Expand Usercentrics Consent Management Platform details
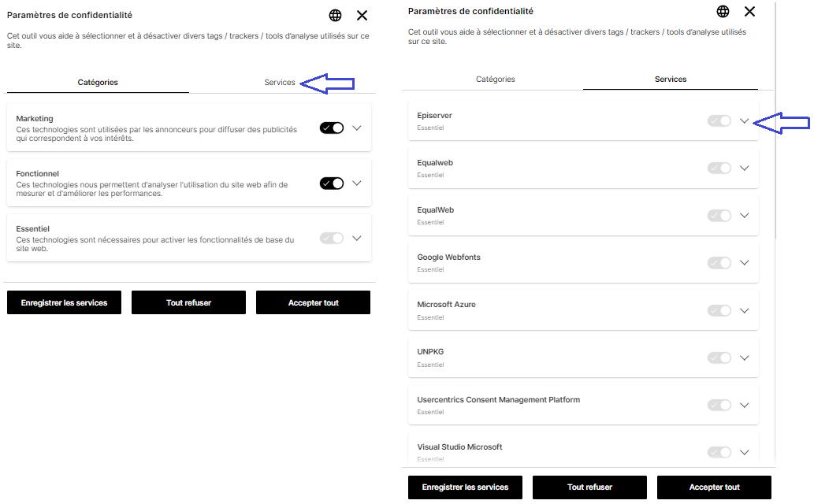Viewport: 814px width, 504px height. tap(744, 405)
